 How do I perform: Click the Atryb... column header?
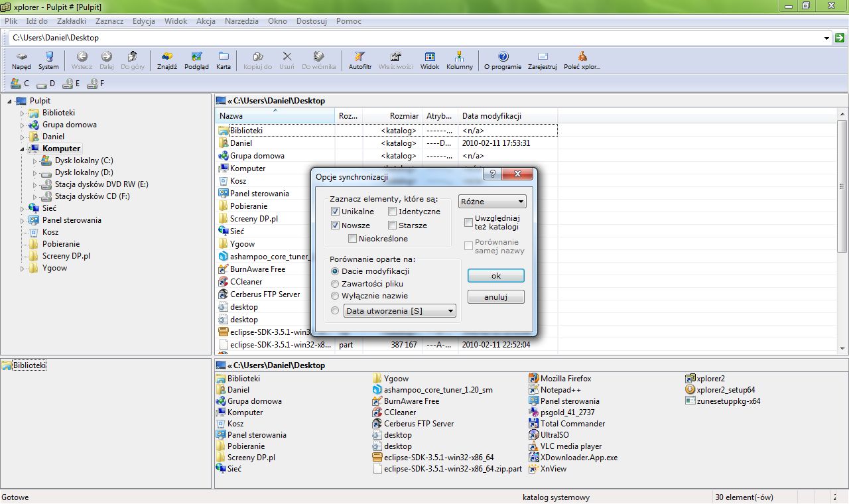click(x=440, y=116)
